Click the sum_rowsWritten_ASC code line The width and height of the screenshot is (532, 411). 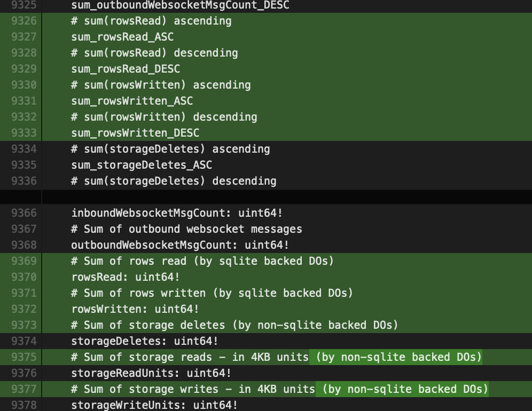(x=132, y=101)
